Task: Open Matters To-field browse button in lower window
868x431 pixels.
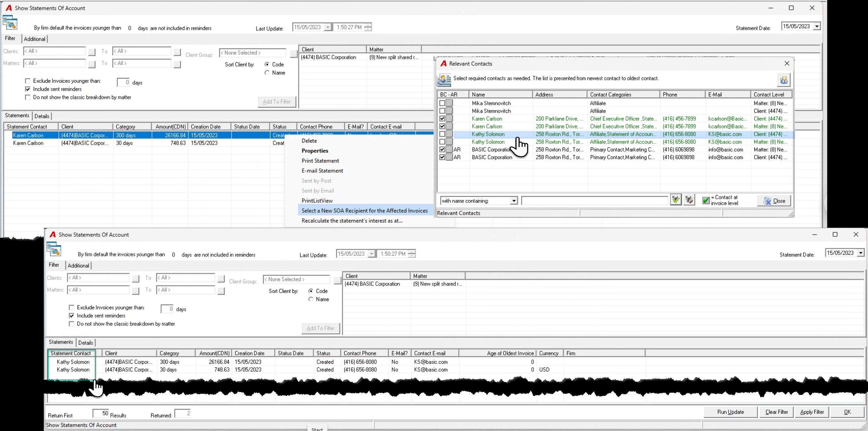Action: (221, 291)
